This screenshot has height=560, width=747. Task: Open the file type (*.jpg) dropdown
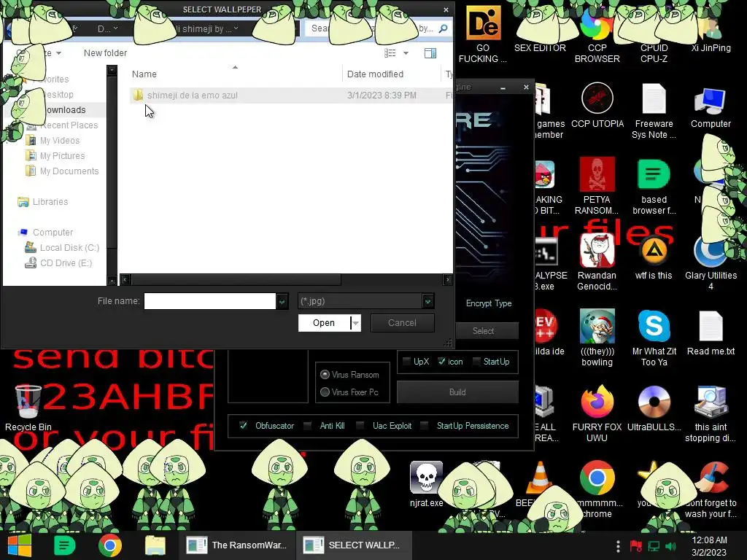point(427,301)
